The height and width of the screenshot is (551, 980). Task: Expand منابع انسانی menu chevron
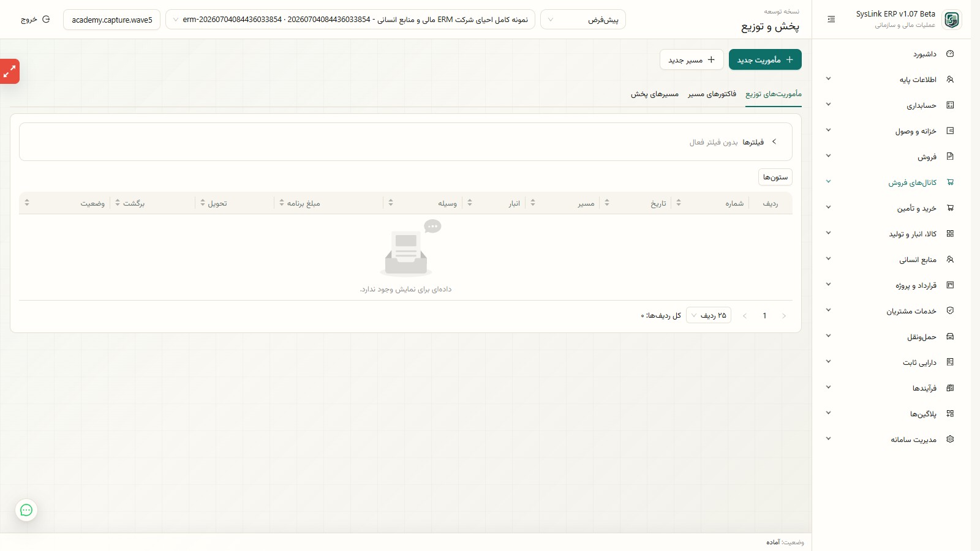828,259
